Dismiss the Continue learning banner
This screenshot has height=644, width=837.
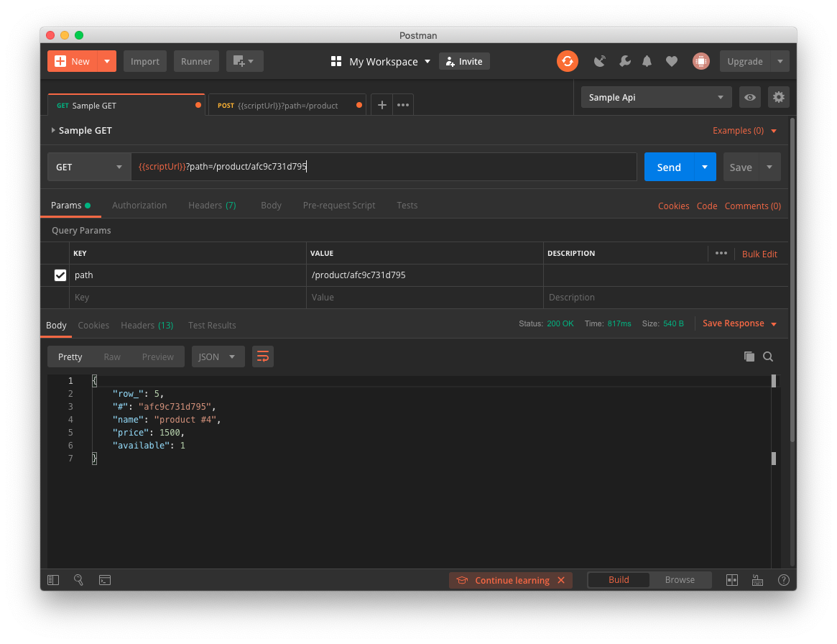pos(561,580)
